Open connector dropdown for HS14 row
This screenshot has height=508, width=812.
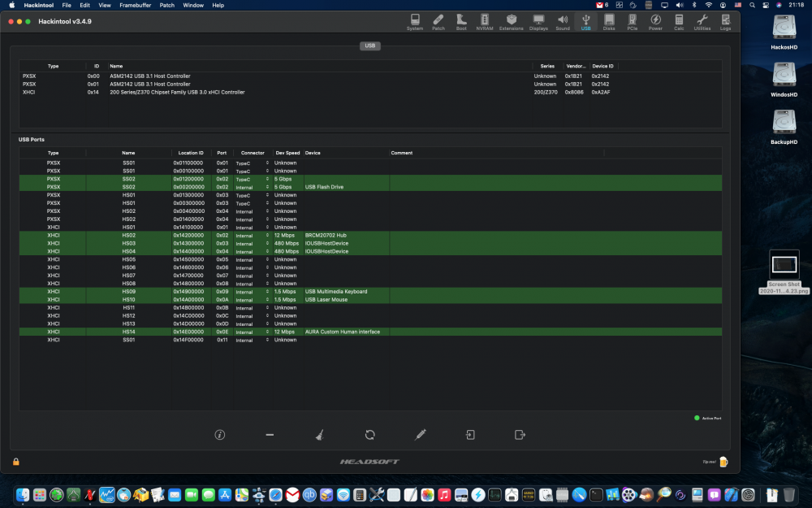pyautogui.click(x=268, y=332)
